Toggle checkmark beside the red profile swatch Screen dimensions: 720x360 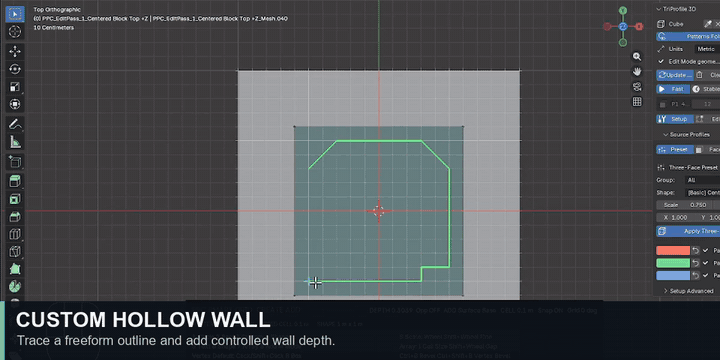coord(705,251)
